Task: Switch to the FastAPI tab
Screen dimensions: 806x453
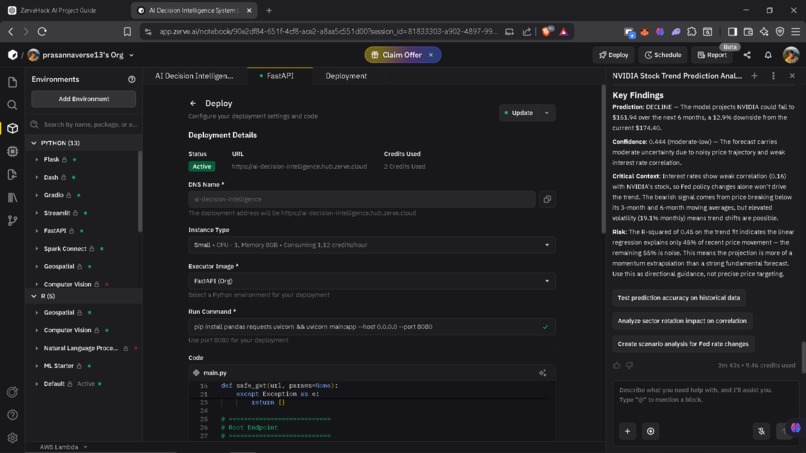Action: tap(280, 76)
